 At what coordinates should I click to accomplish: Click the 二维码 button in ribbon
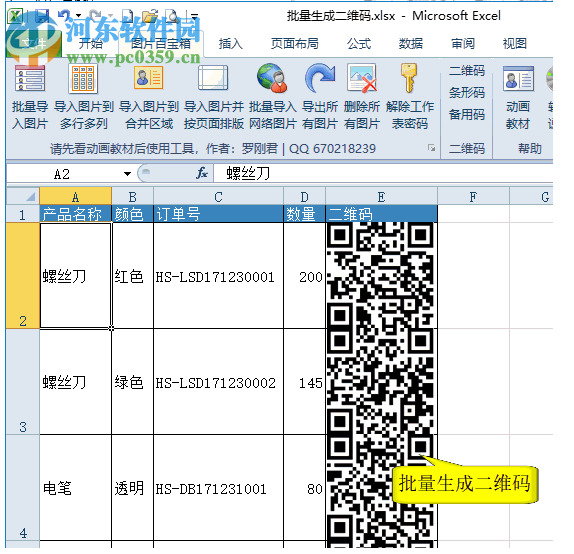pyautogui.click(x=467, y=70)
